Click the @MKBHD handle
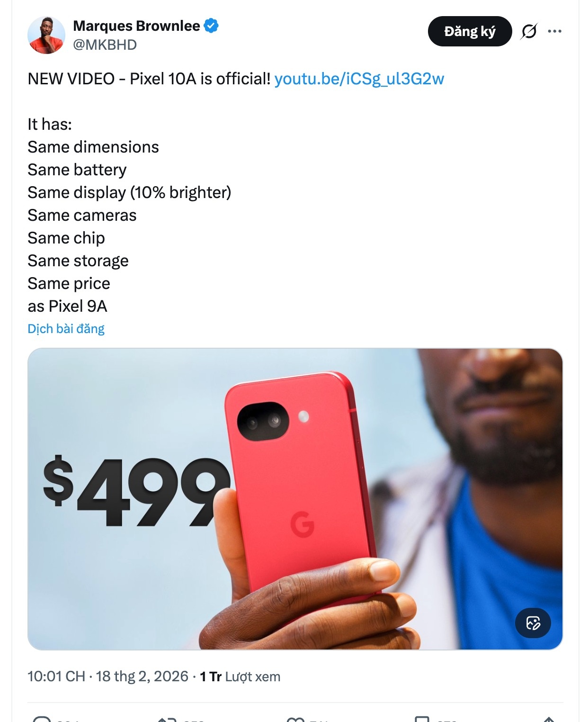Image resolution: width=588 pixels, height=722 pixels. pyautogui.click(x=105, y=45)
